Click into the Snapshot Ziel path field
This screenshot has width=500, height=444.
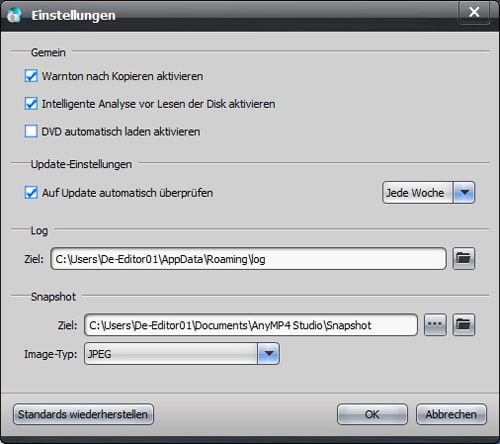(251, 325)
